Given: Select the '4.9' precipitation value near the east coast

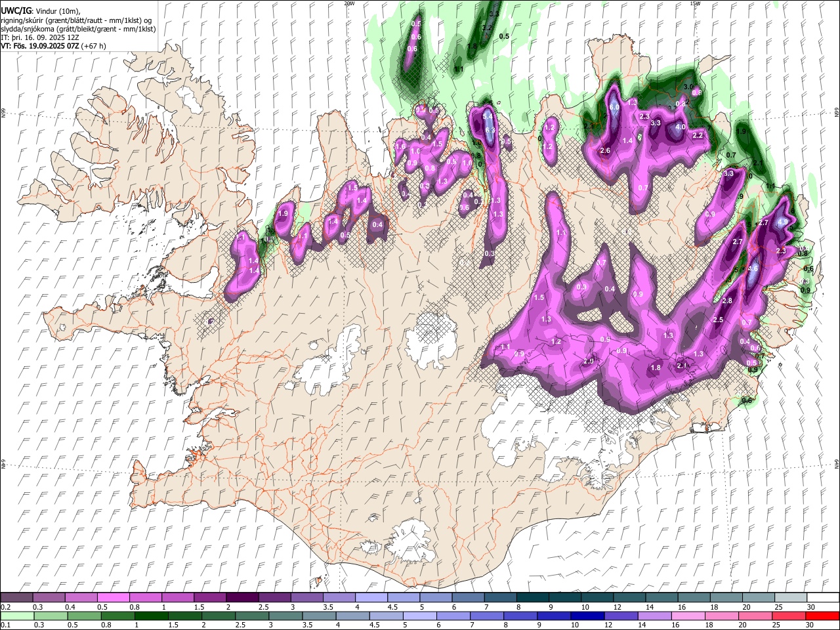Looking at the screenshot, I should [782, 222].
